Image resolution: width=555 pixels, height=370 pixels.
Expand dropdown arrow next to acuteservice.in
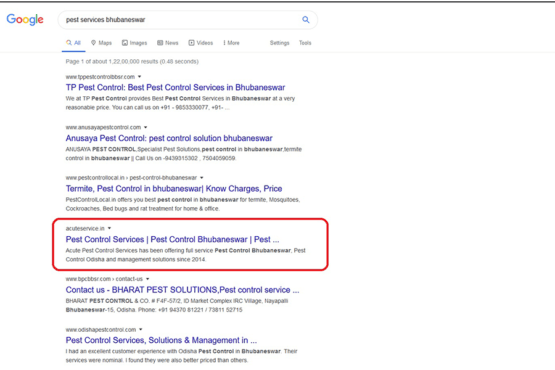(x=109, y=228)
